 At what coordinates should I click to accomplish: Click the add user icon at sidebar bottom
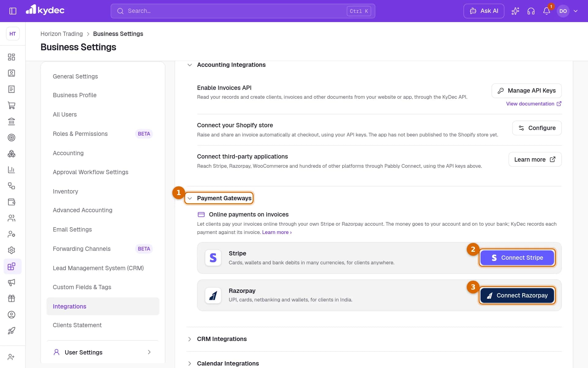tap(11, 357)
